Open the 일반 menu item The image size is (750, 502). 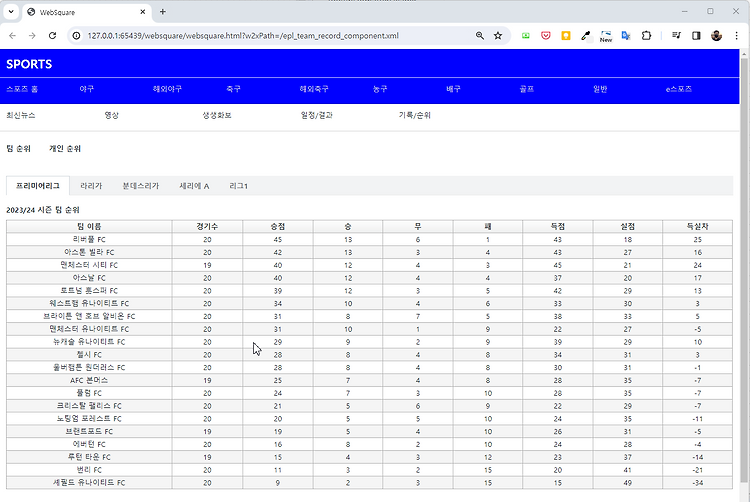(x=600, y=89)
